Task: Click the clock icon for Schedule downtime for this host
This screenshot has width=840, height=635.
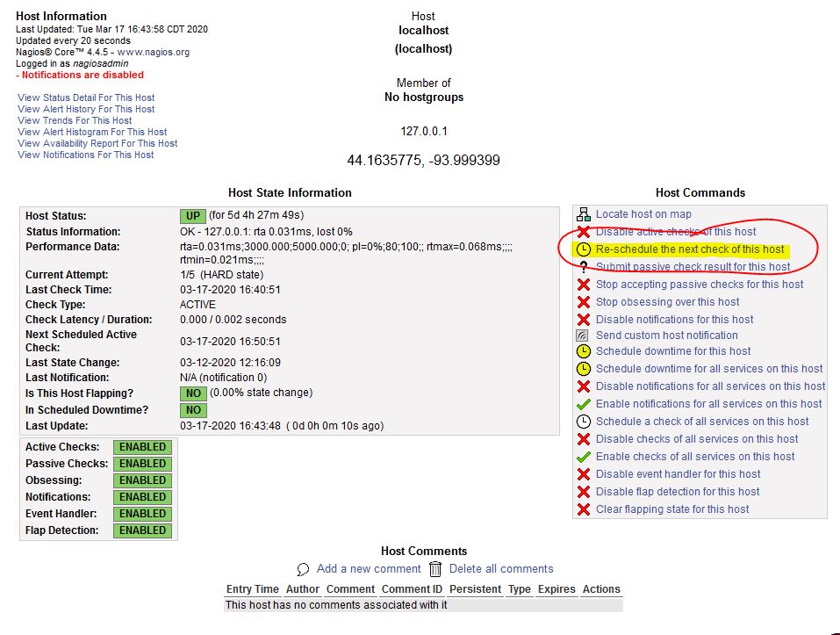Action: click(584, 351)
